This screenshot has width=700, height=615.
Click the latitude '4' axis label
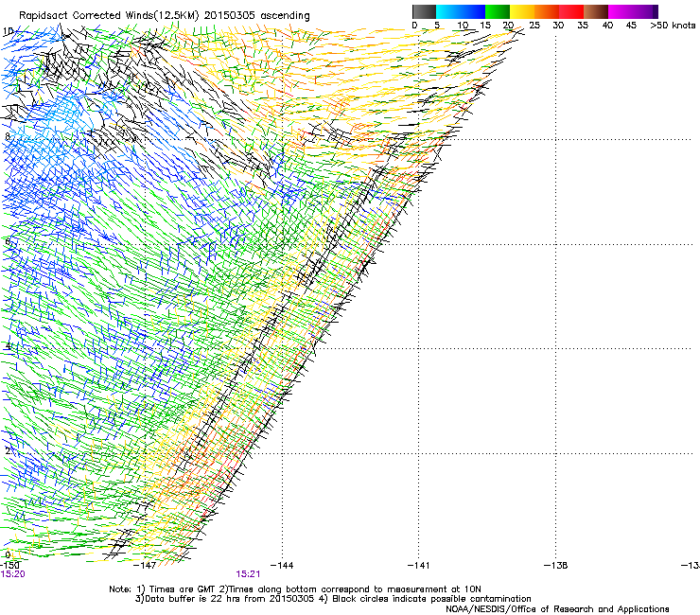[x=8, y=346]
